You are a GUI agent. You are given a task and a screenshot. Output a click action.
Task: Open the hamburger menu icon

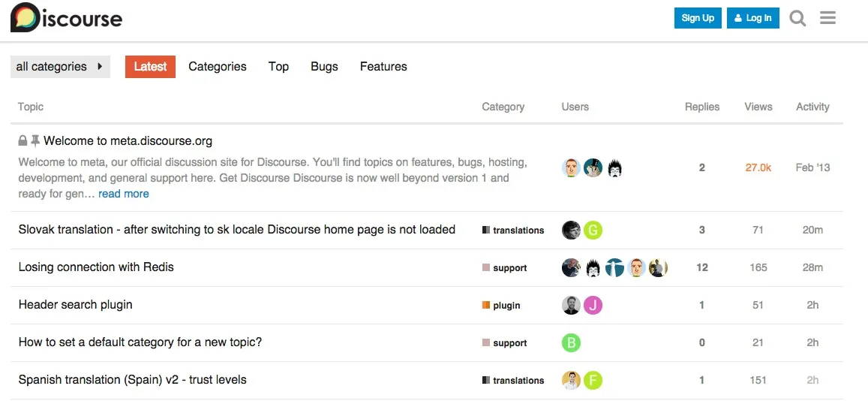coord(827,18)
